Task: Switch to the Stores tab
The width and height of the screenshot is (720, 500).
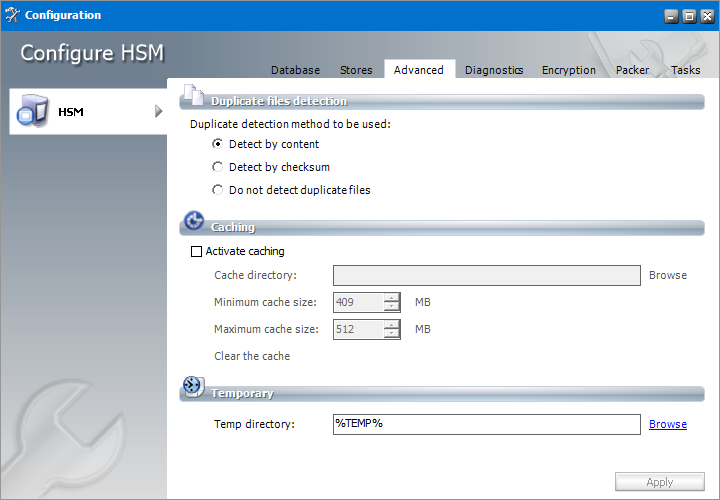Action: (x=356, y=70)
